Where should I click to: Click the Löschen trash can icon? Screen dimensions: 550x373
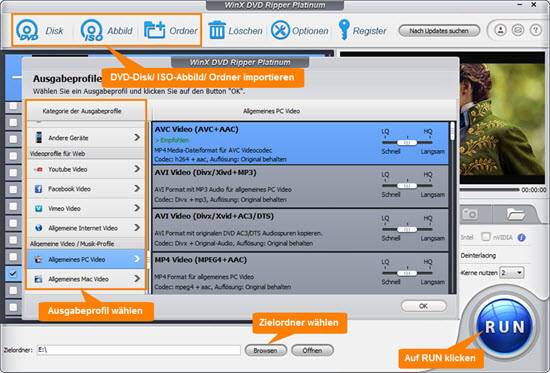click(x=217, y=30)
